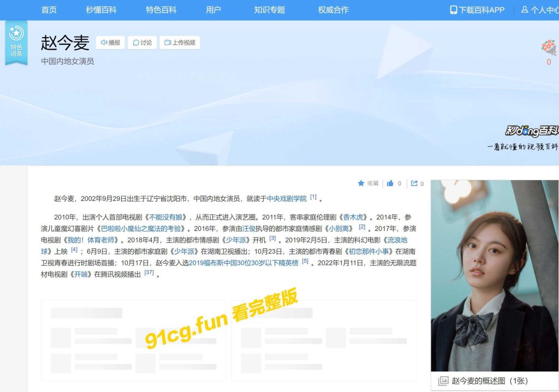Click 上传视频 upload video button
559x392 pixels.
[x=180, y=43]
